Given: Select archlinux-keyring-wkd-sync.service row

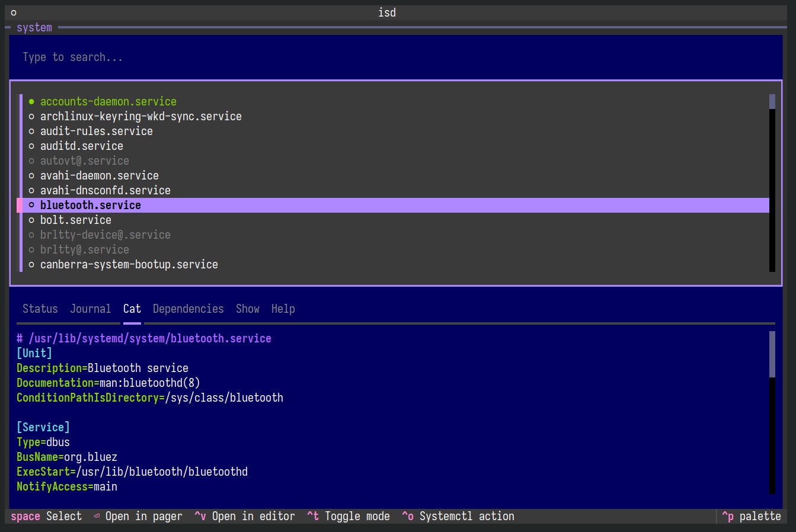Looking at the screenshot, I should coord(395,116).
